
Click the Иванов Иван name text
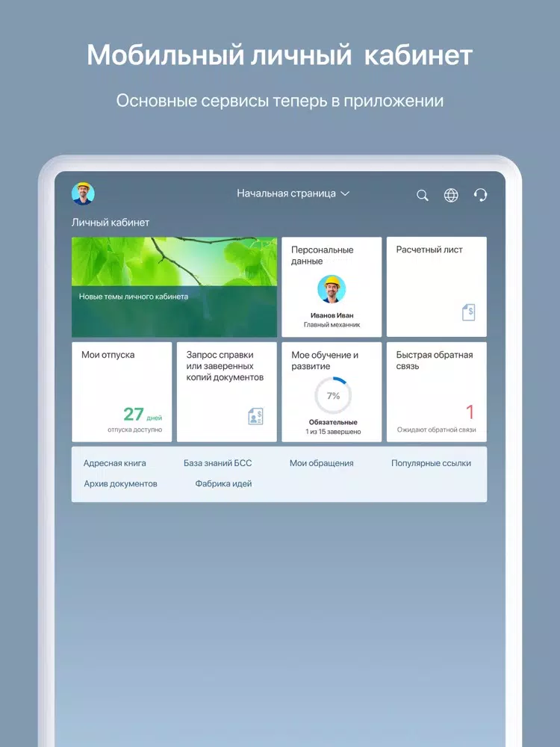pos(332,315)
